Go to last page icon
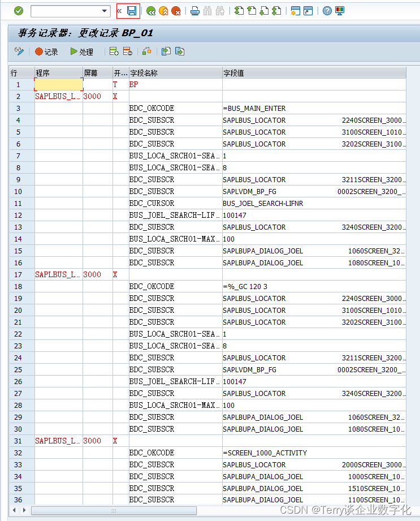The height and width of the screenshot is (521, 420). pyautogui.click(x=276, y=11)
